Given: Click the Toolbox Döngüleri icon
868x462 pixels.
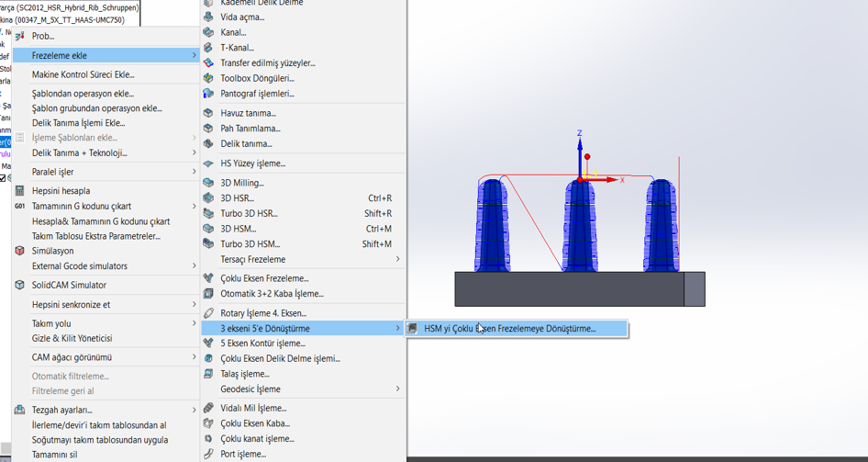Looking at the screenshot, I should point(208,78).
